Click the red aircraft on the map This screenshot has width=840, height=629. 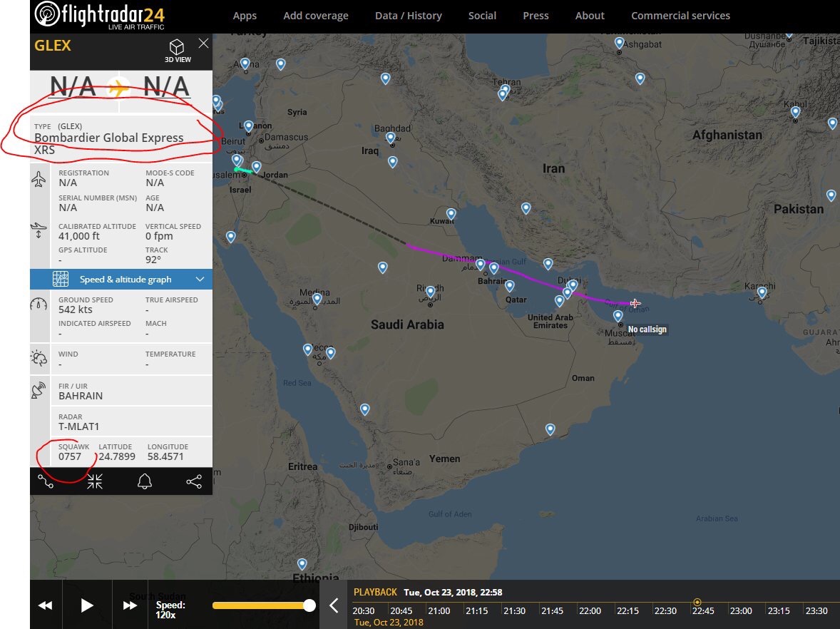pos(635,303)
